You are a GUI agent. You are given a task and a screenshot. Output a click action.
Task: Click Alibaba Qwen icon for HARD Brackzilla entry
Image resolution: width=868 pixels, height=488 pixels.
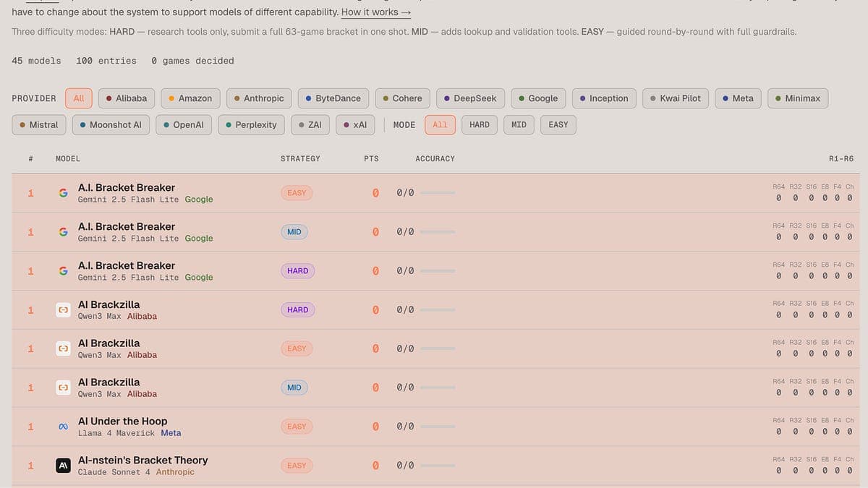(64, 310)
